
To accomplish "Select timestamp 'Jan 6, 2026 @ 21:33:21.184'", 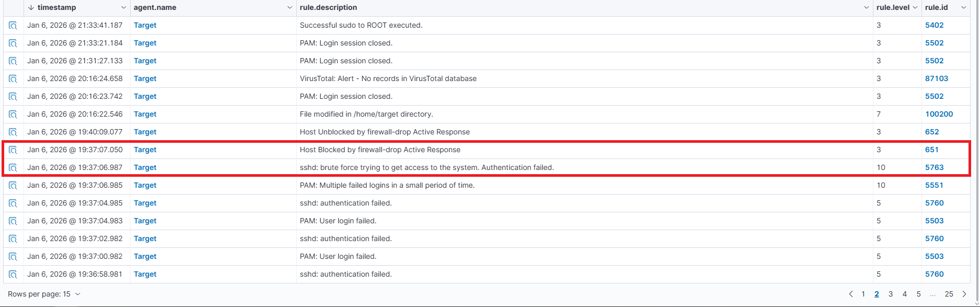I will [75, 43].
